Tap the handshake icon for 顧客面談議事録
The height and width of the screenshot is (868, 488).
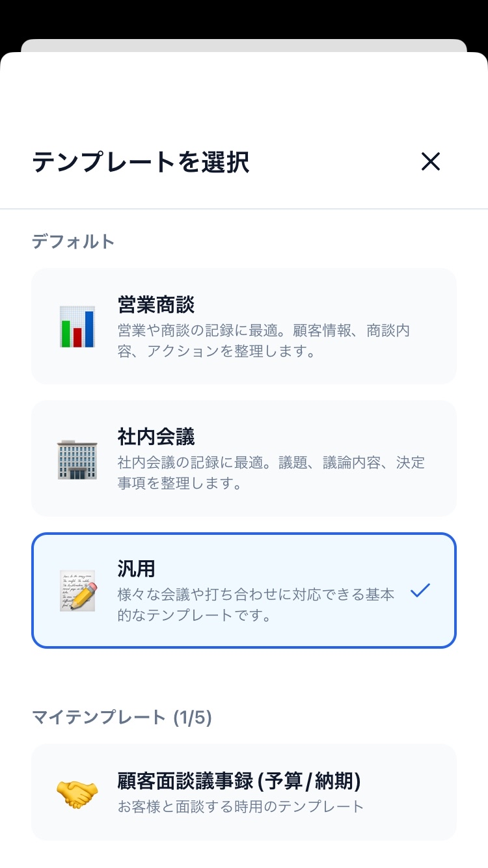(77, 793)
